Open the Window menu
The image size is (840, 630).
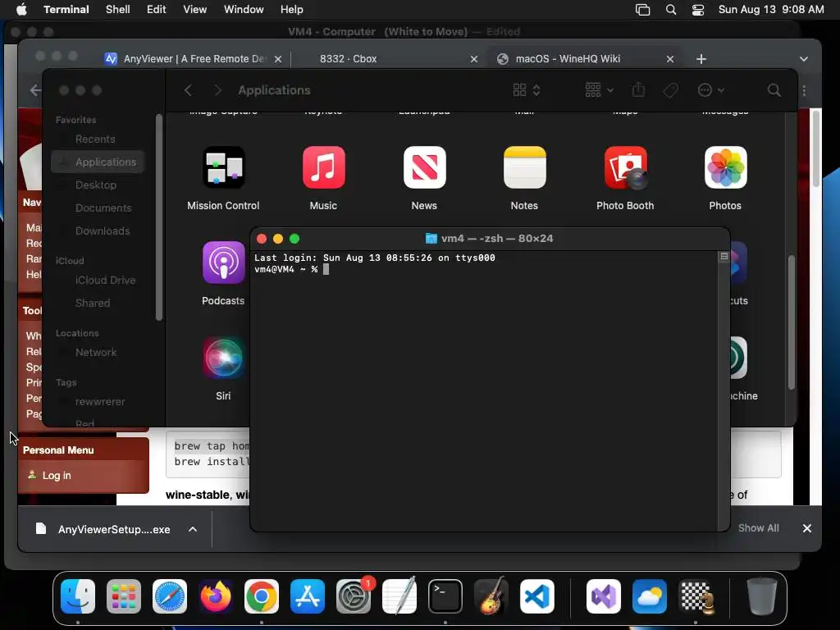[244, 10]
